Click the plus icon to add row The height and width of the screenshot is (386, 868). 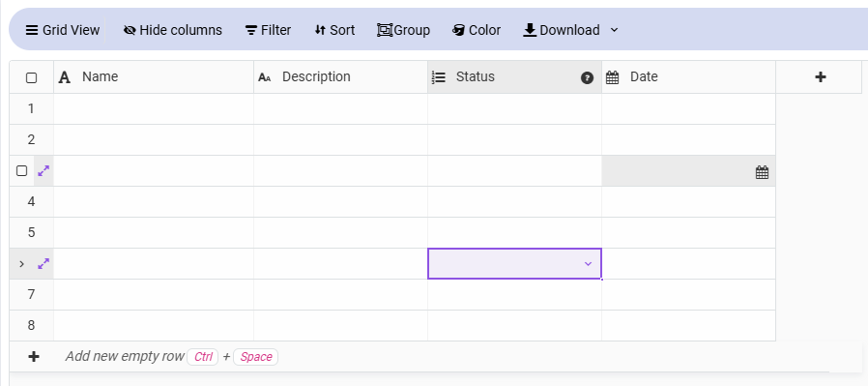tap(34, 357)
